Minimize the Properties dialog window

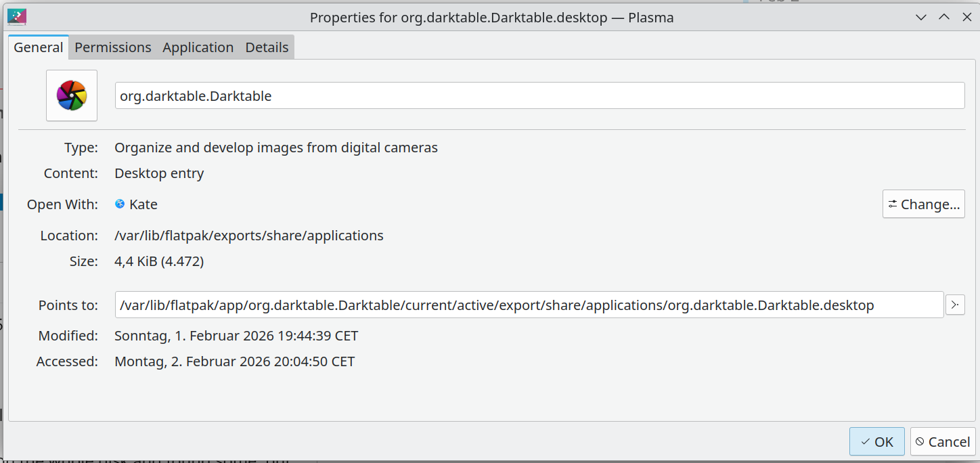pyautogui.click(x=920, y=18)
